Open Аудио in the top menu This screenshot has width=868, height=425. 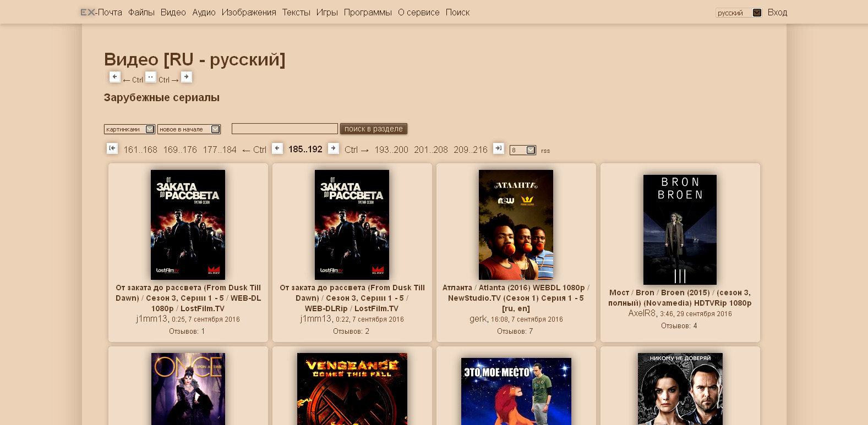(204, 12)
